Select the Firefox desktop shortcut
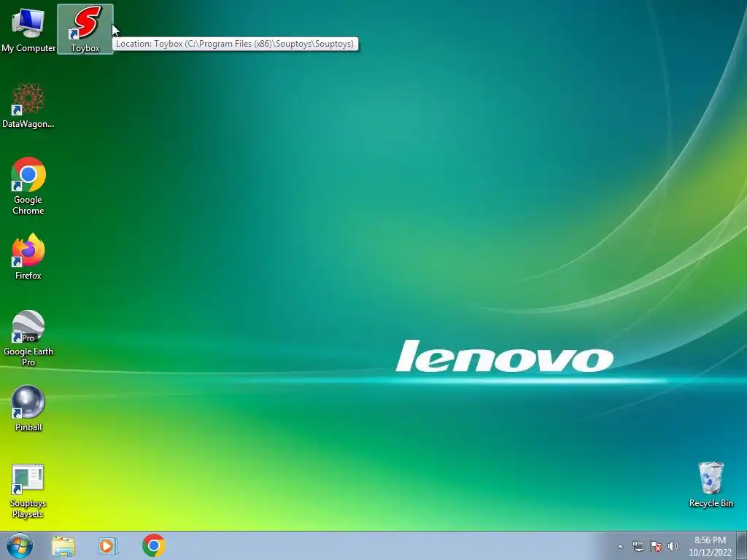 [x=28, y=257]
